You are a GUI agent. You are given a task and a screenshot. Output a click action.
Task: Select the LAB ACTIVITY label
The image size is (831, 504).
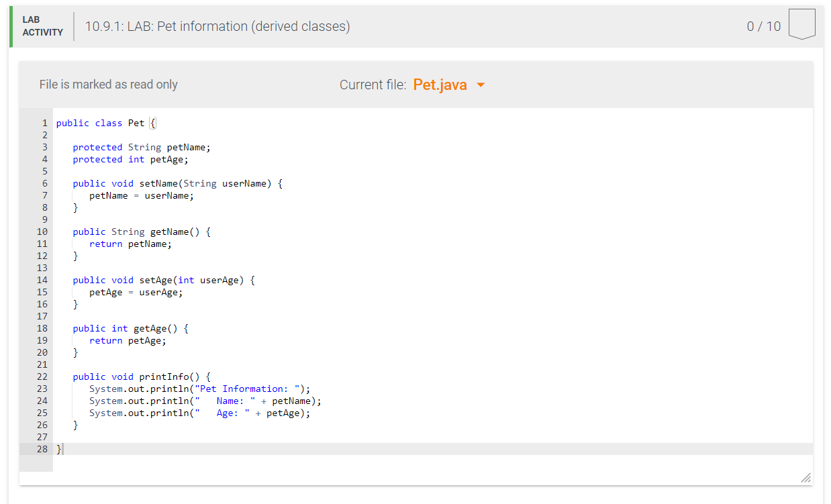(42, 26)
